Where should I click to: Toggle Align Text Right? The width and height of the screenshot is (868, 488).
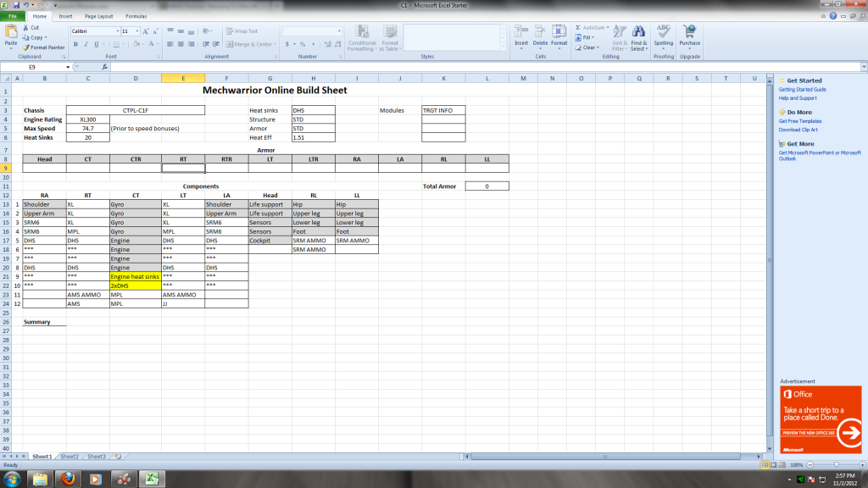click(192, 44)
